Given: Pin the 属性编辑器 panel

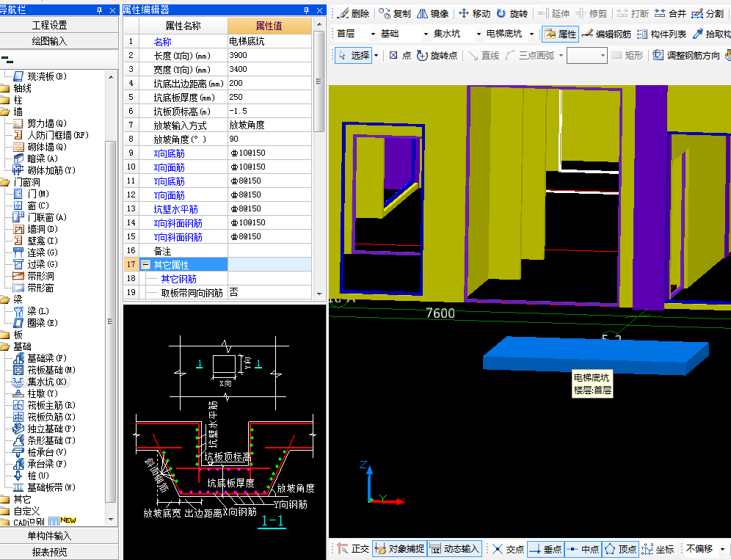Looking at the screenshot, I should (306, 10).
